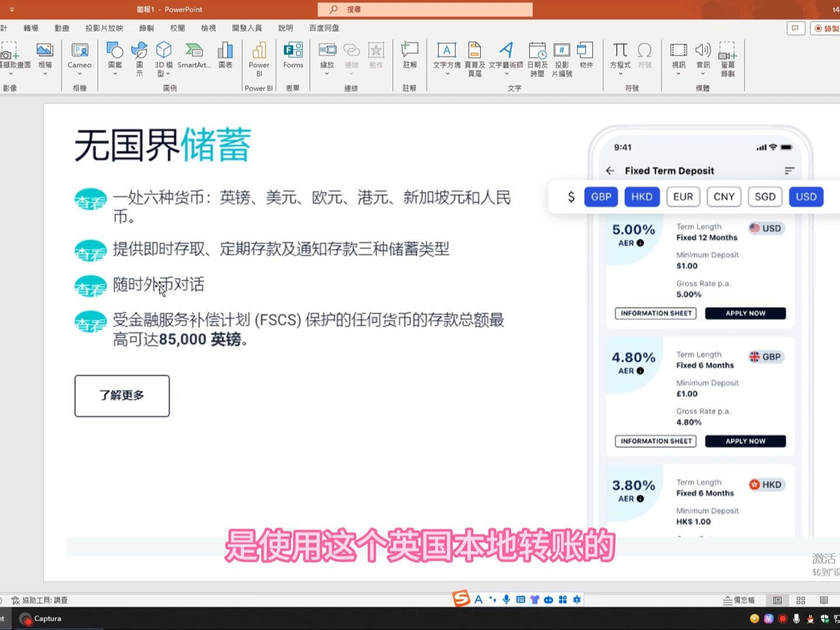Insert a SmartArt graphic
The image size is (840, 630).
click(x=194, y=55)
